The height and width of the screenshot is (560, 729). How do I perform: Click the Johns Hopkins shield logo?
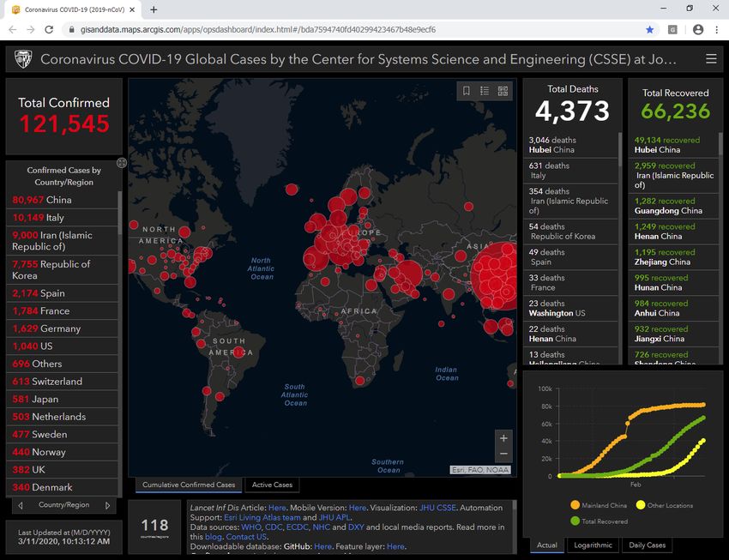23,59
